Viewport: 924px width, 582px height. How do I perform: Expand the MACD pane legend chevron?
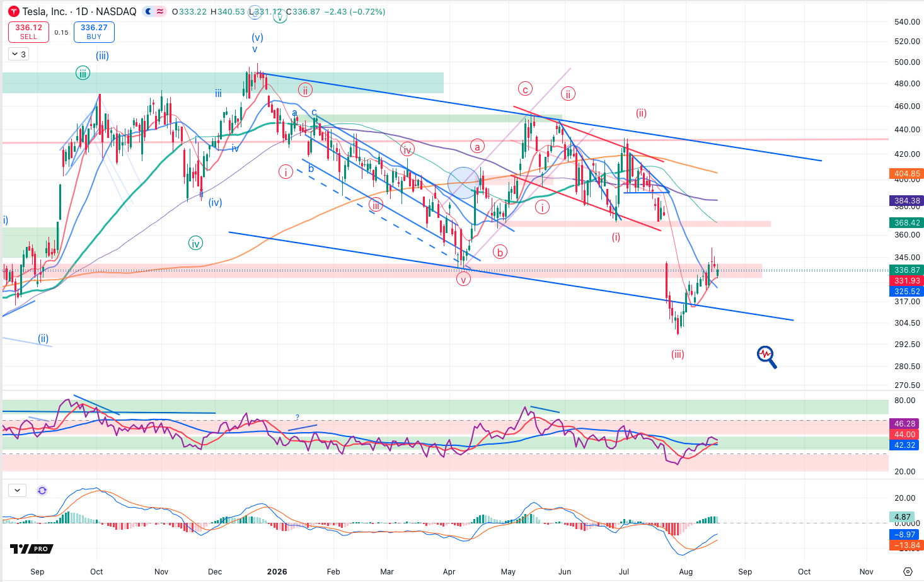pos(17,490)
